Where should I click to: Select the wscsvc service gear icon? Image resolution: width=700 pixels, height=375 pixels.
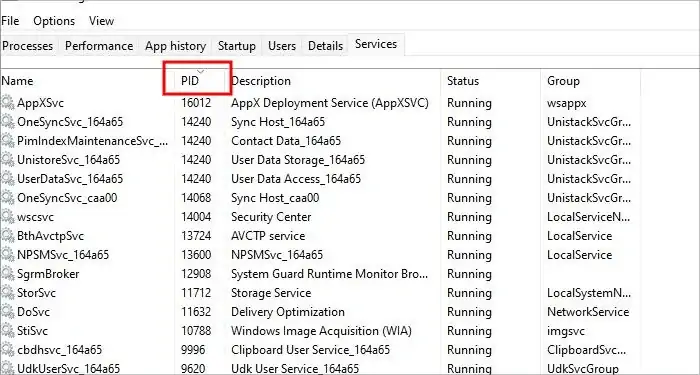point(8,217)
